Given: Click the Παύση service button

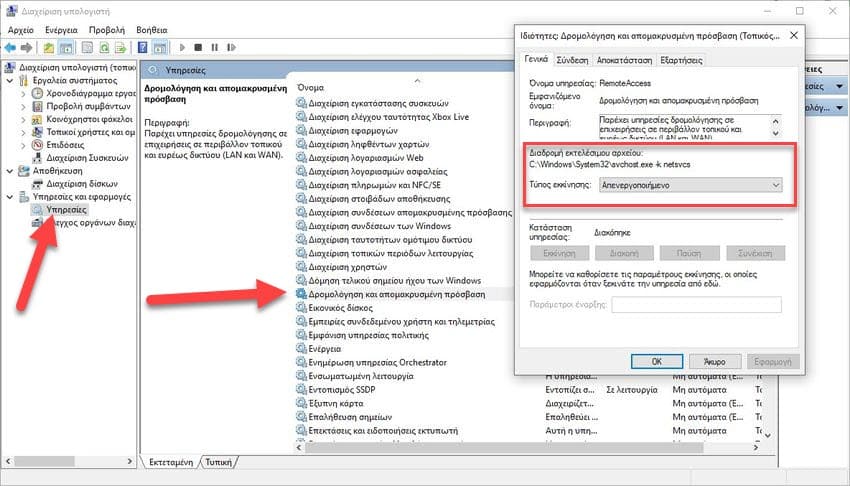Looking at the screenshot, I should 688,253.
